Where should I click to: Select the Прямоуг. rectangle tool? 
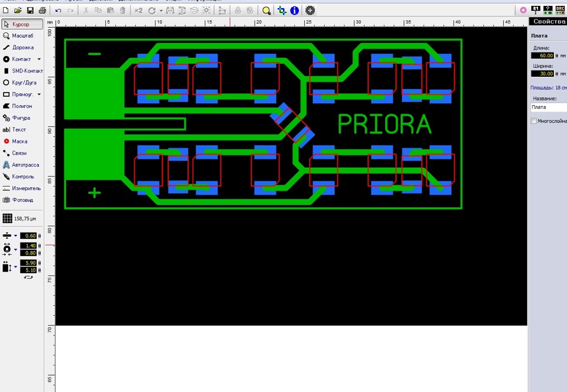[18, 94]
